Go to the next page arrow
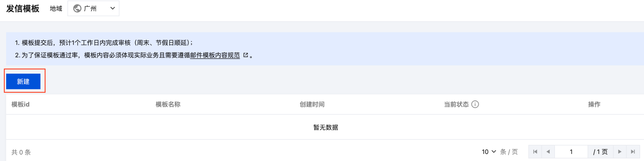Image resolution: width=644 pixels, height=161 pixels. click(x=620, y=152)
